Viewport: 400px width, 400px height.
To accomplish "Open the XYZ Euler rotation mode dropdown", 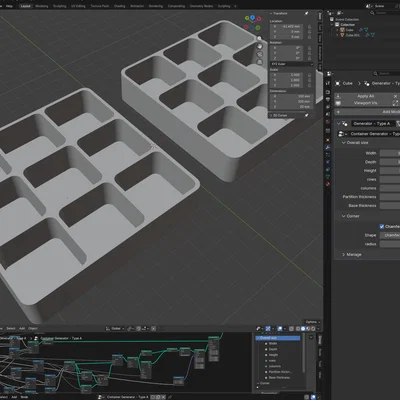I will click(x=292, y=64).
